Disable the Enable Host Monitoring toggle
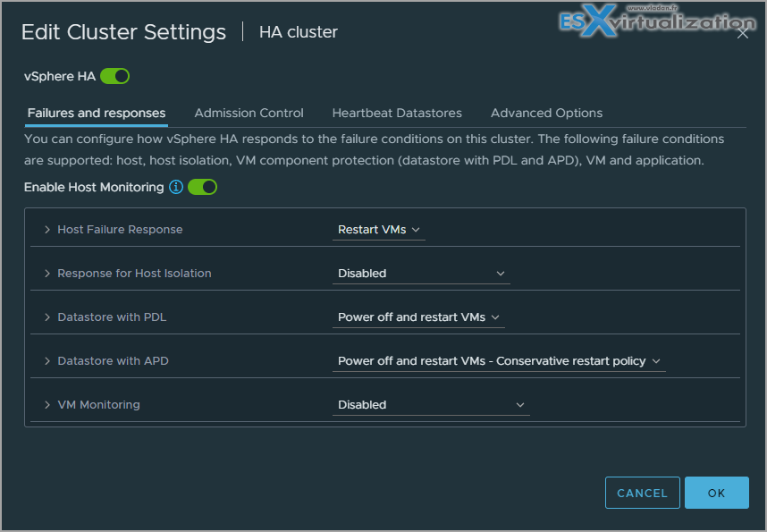 (202, 188)
